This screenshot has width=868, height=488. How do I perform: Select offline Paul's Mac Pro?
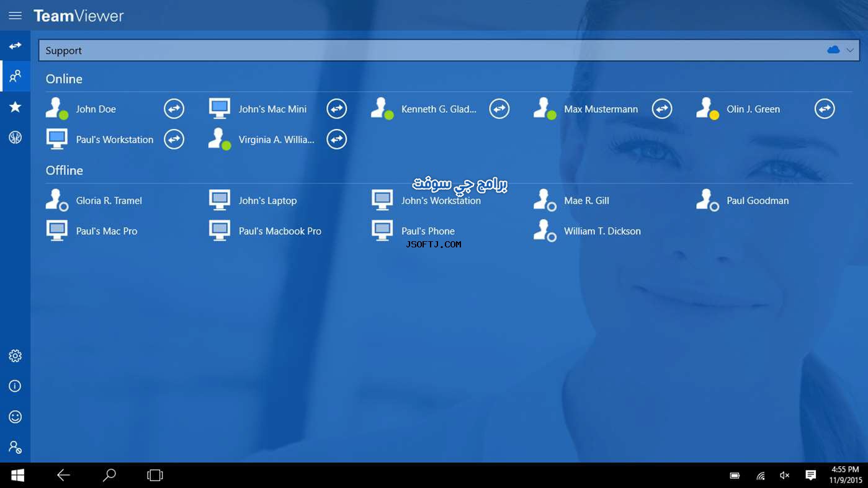(107, 231)
